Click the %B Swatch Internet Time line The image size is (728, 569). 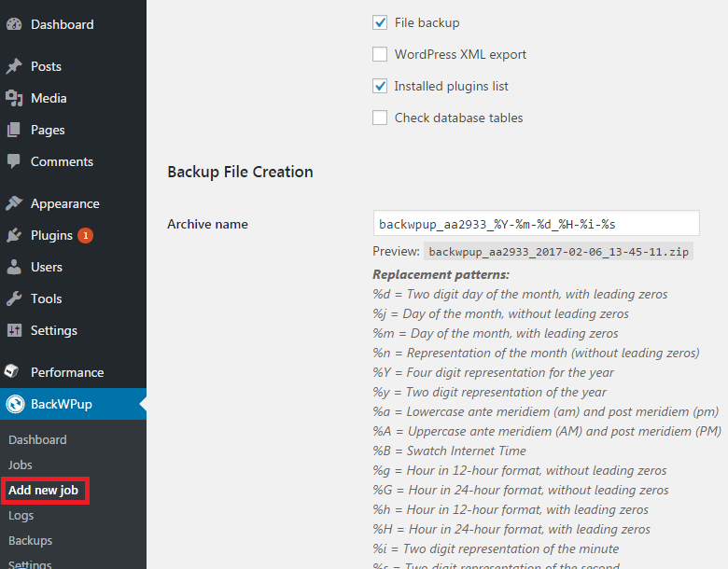450,451
